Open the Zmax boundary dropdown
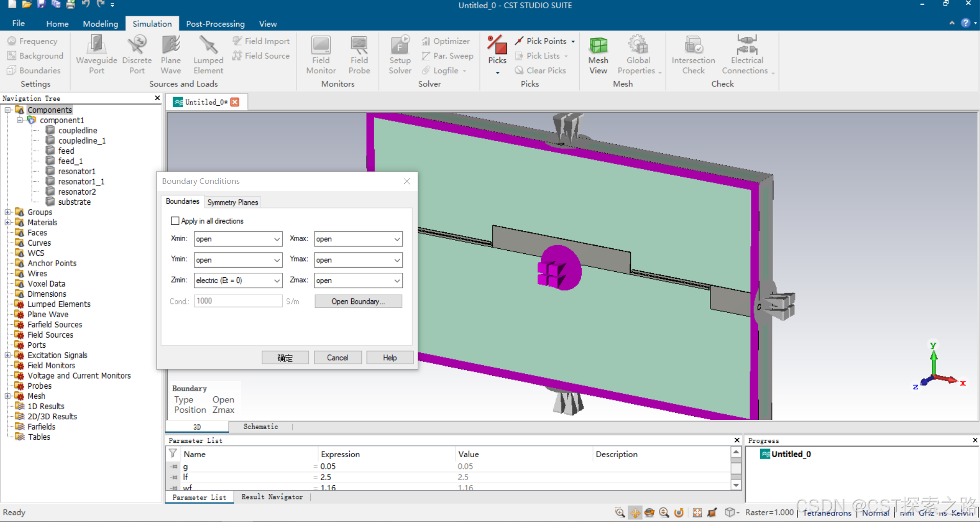The image size is (980, 522). [358, 280]
